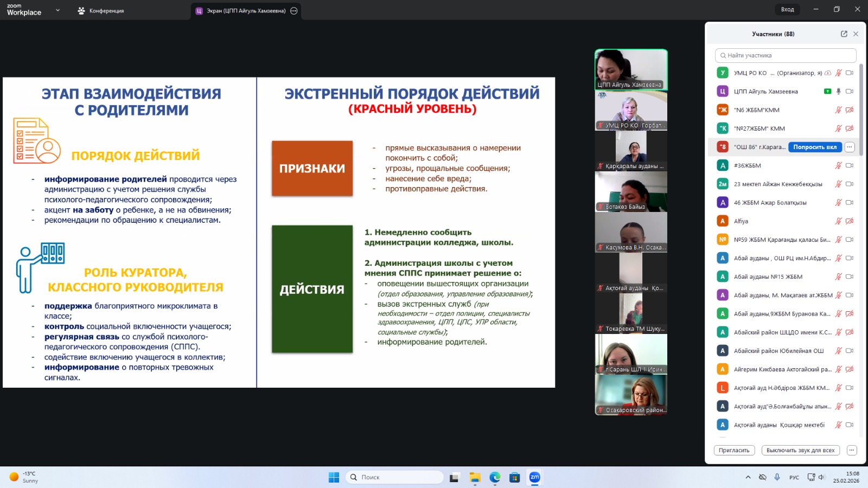
Task: Open screen share tab options ellipsis
Action: click(294, 11)
